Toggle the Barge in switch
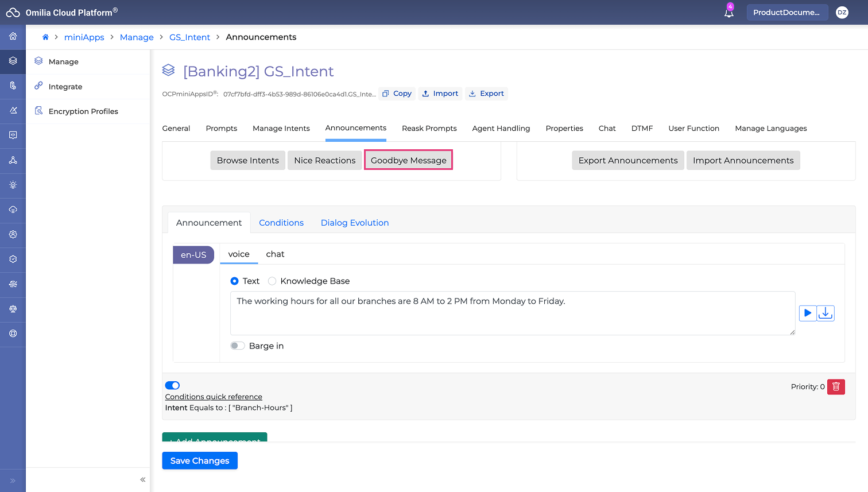 tap(237, 346)
